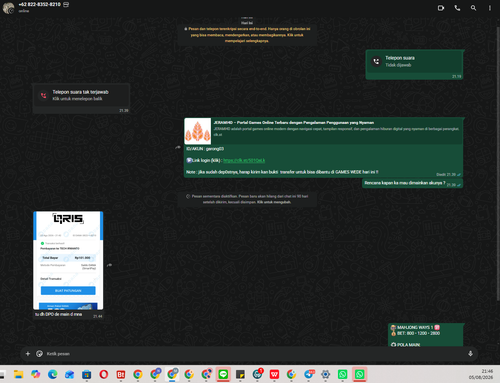The width and height of the screenshot is (500, 383).
Task: Click the 'Hari ini' date label
Action: [x=247, y=23]
